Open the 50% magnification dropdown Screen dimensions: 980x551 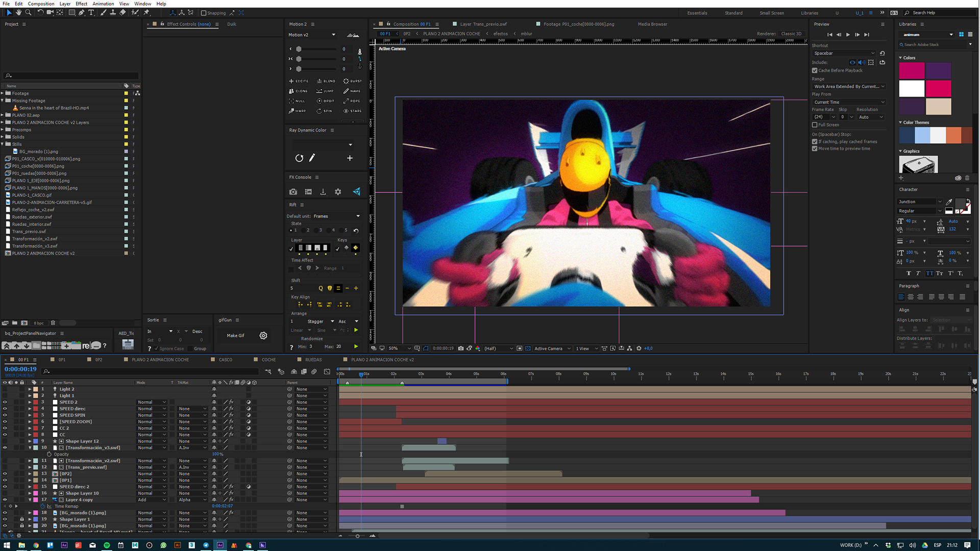[399, 348]
